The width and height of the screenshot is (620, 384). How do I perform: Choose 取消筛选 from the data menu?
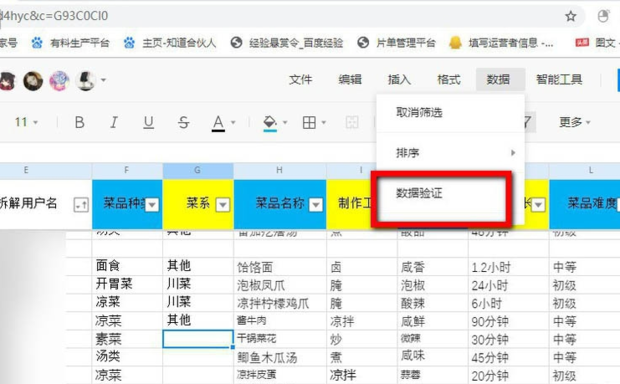[x=450, y=113]
